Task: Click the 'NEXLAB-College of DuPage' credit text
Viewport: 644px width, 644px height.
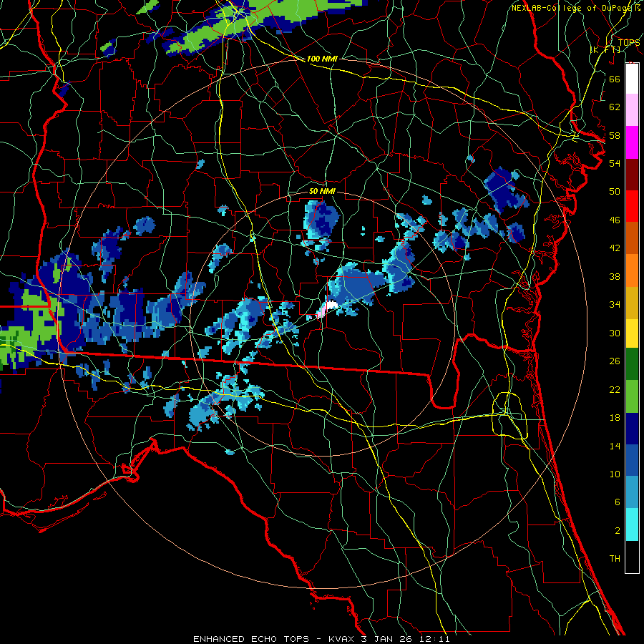Action: pos(573,8)
